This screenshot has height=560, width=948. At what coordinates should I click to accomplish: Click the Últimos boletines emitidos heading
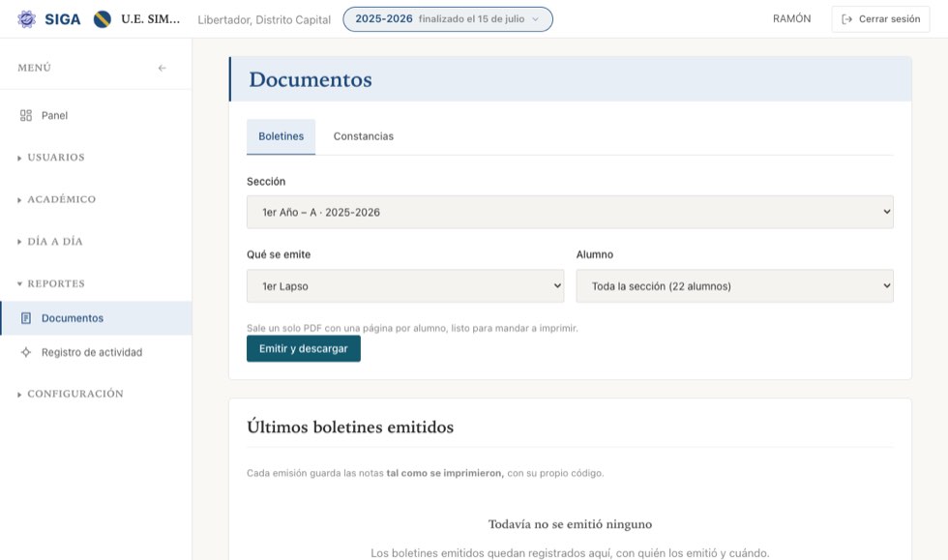(350, 427)
